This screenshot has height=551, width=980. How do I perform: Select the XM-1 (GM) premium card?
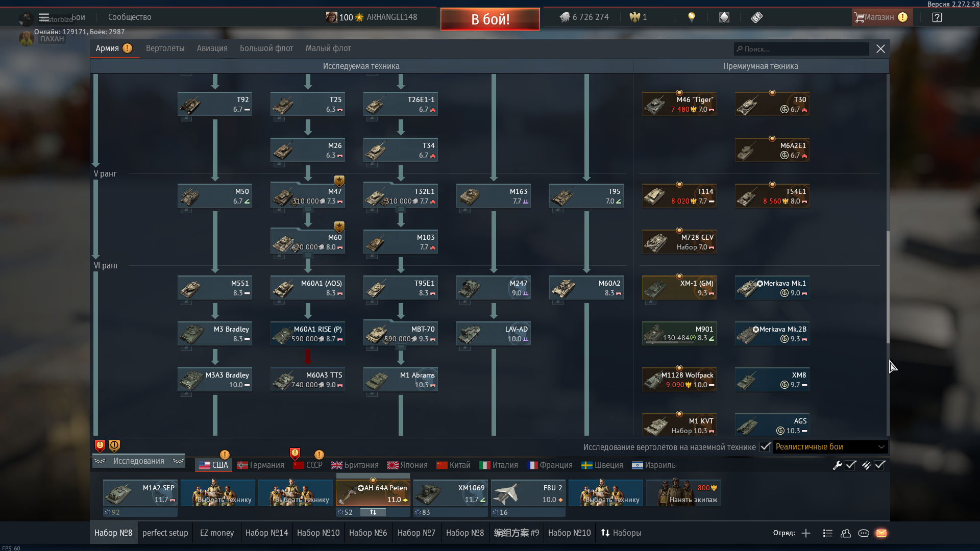click(x=679, y=288)
